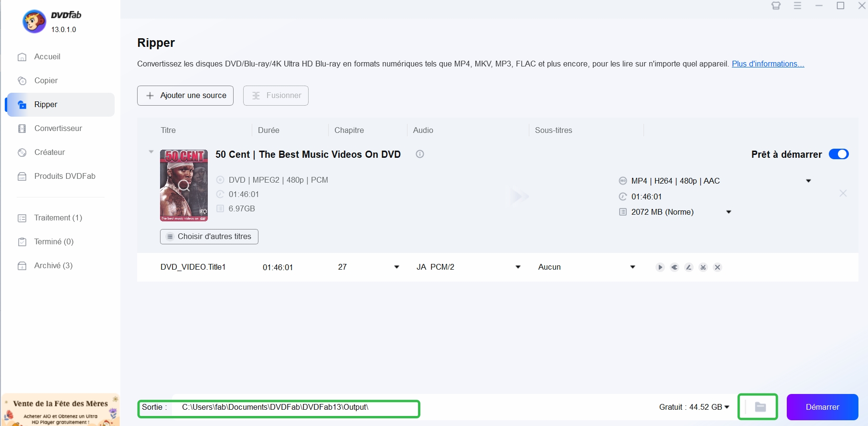Click the Durée column header
Image resolution: width=868 pixels, height=426 pixels.
268,130
